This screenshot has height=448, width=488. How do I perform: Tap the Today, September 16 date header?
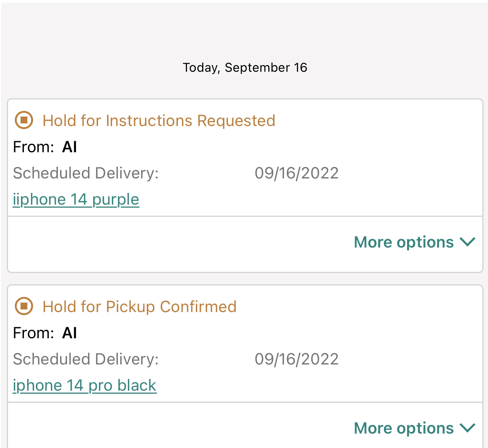245,68
